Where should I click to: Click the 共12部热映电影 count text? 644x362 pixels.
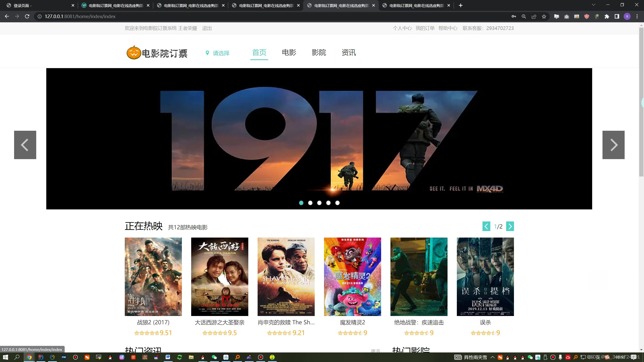(x=188, y=227)
